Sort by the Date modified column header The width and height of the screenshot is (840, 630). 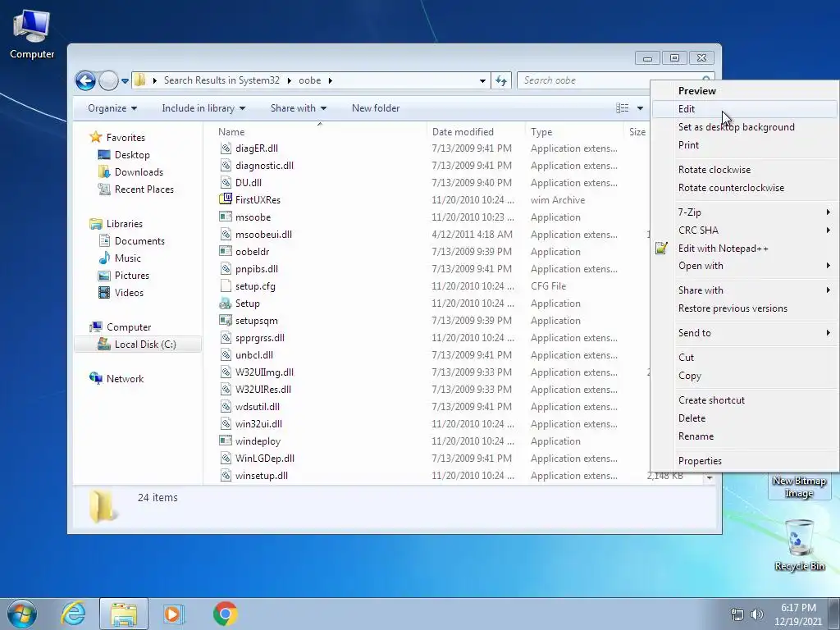463,132
